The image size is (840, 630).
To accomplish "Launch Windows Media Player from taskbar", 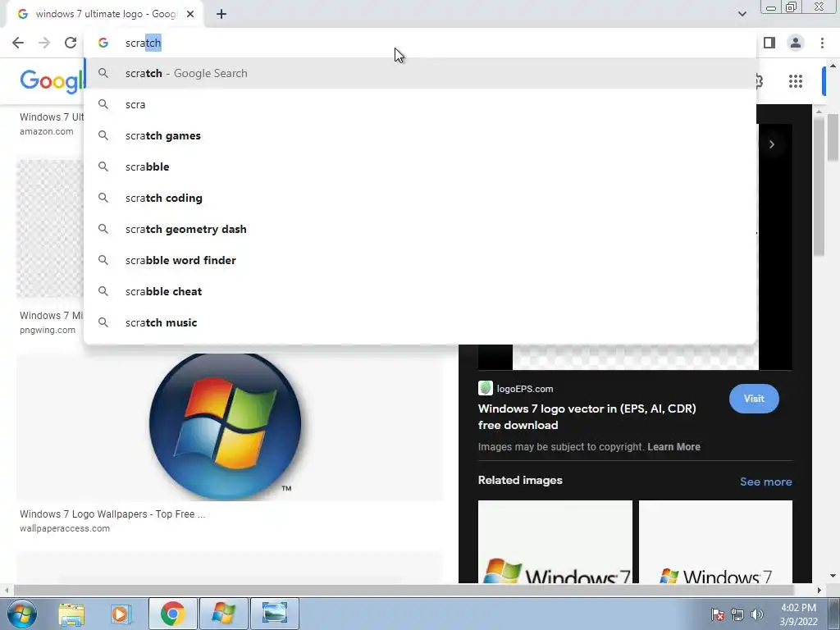I will (x=121, y=614).
